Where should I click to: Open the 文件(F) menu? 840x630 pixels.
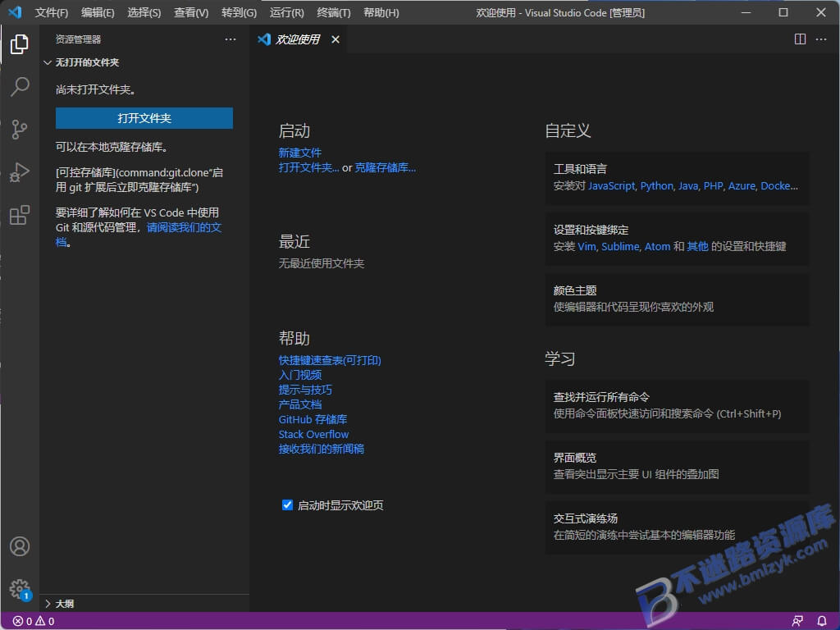point(52,12)
